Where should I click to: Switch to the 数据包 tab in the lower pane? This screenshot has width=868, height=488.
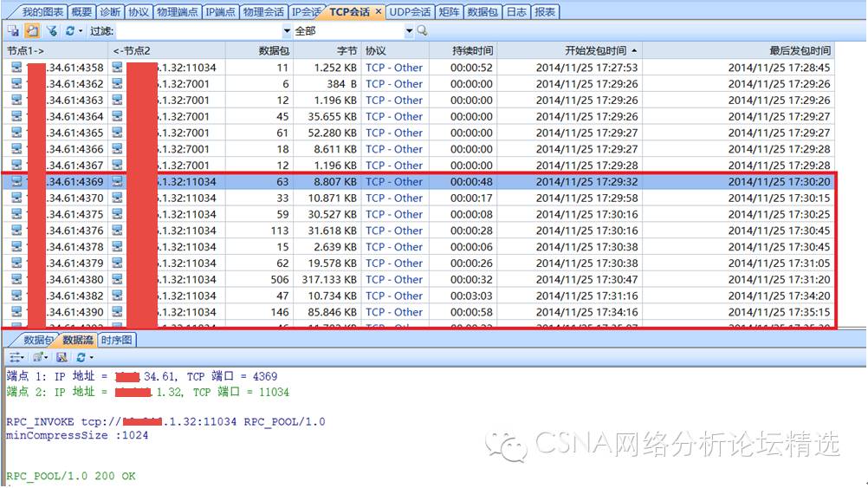38,340
